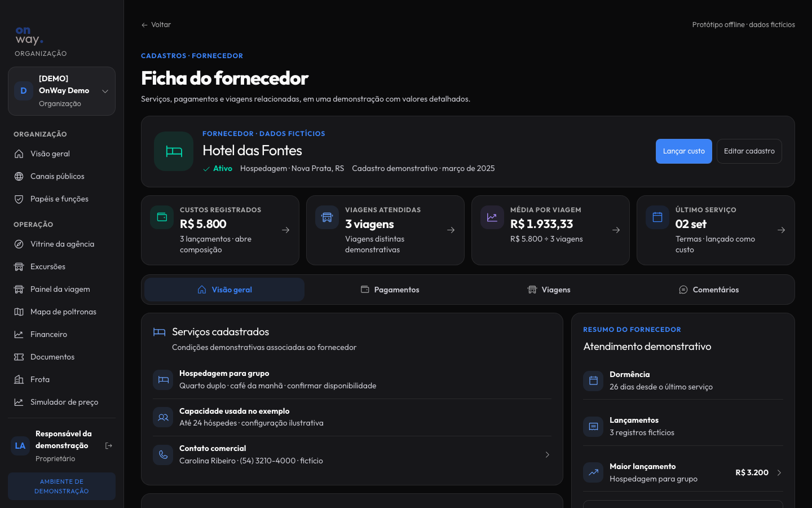Switch to the Viagens tab
The height and width of the screenshot is (508, 812).
[x=549, y=290]
